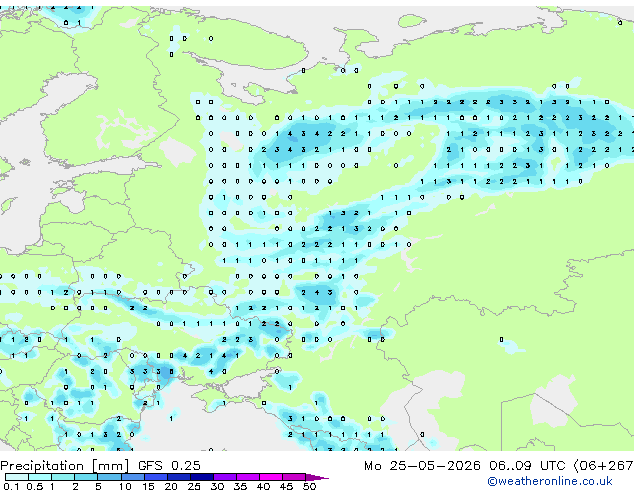Click the 1–2 mm legend swatch
The width and height of the screenshot is (634, 490).
pyautogui.click(x=63, y=477)
